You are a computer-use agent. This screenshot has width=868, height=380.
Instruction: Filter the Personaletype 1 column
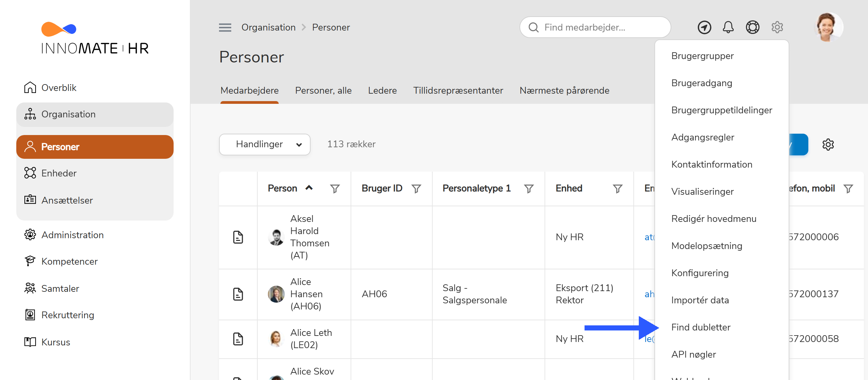click(x=529, y=189)
